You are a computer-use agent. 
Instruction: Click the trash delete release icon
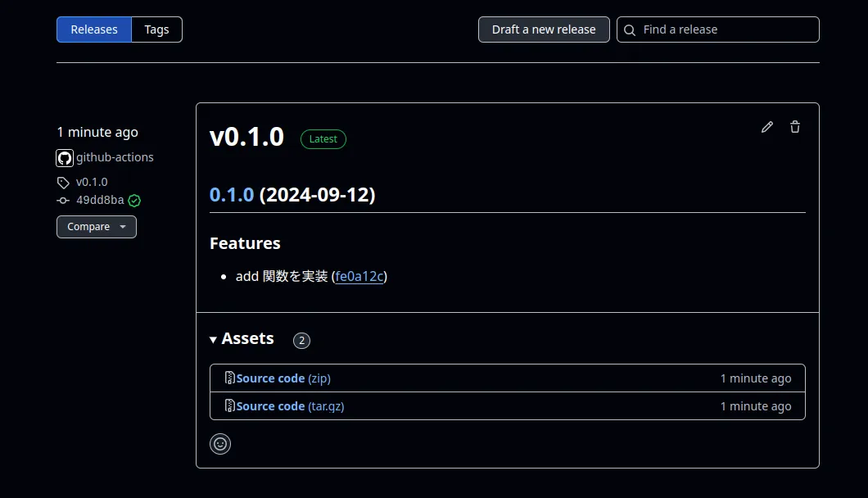[x=795, y=127]
